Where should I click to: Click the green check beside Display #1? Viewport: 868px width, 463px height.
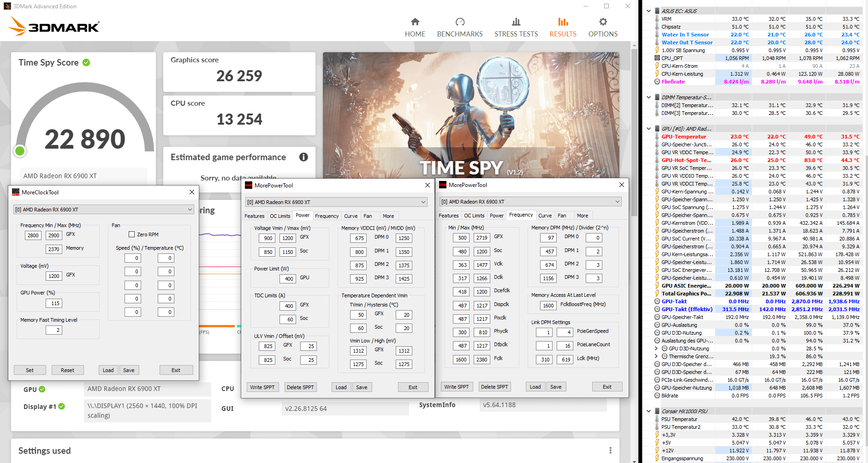tap(62, 406)
